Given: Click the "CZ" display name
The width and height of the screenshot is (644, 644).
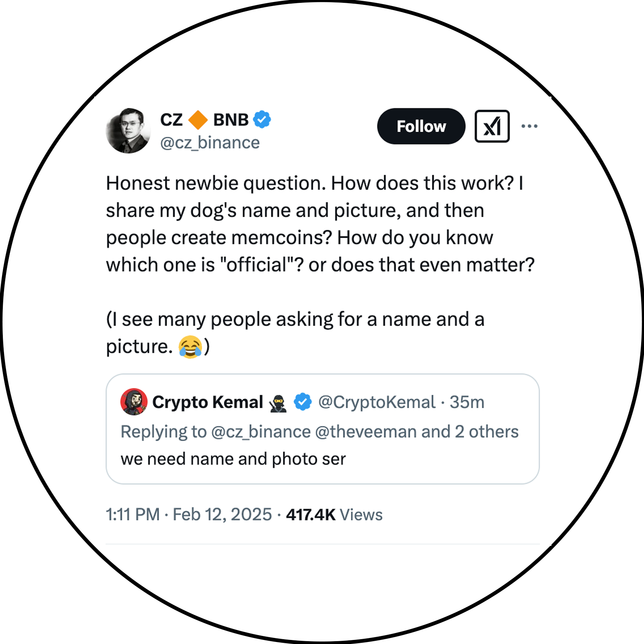Looking at the screenshot, I should click(171, 120).
